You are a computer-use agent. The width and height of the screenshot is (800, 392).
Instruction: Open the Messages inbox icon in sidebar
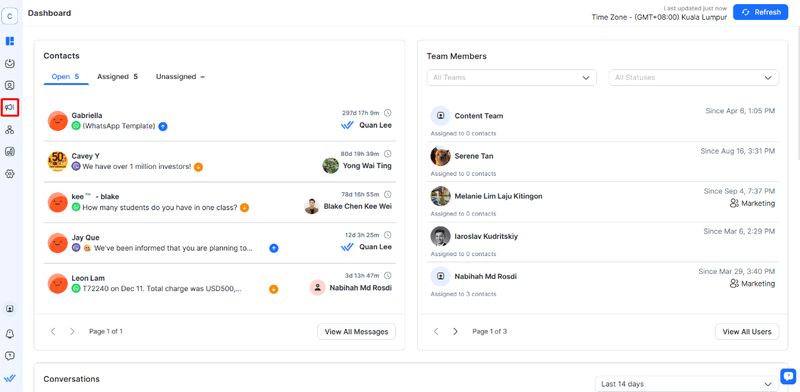[x=10, y=63]
